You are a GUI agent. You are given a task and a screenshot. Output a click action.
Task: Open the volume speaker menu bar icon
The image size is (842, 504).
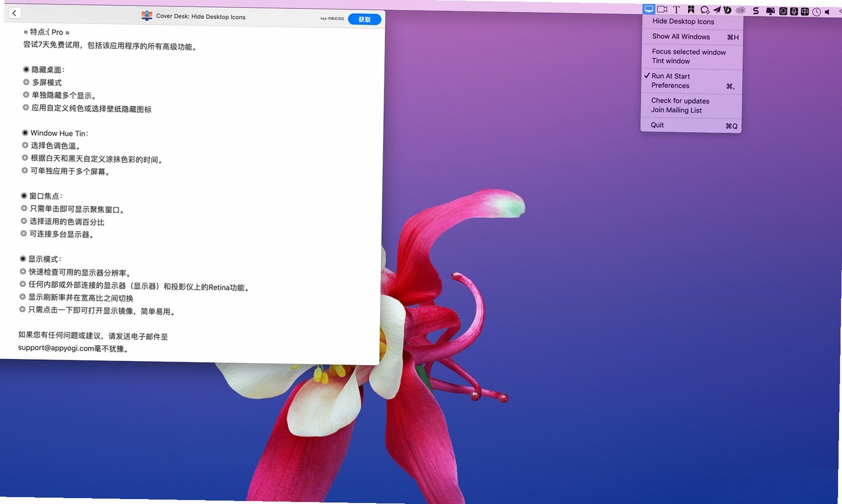click(828, 12)
